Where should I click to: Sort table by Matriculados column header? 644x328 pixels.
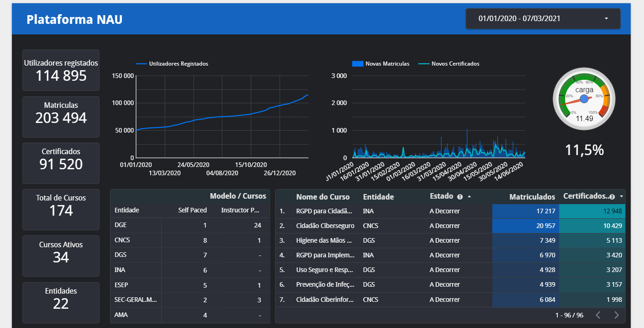(x=532, y=197)
